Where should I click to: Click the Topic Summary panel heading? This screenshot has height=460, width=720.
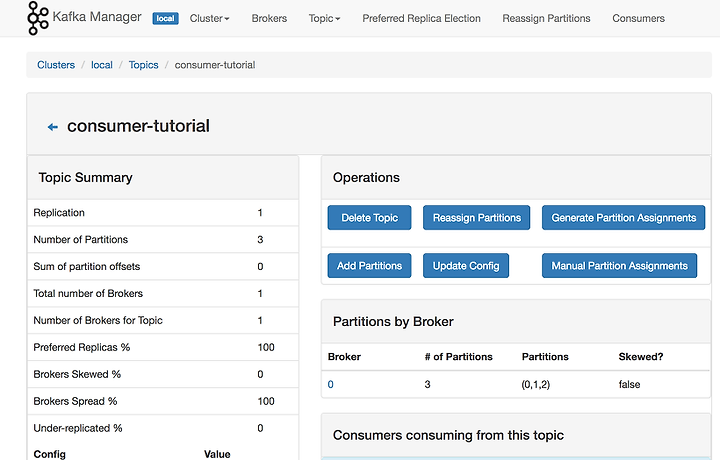point(85,178)
